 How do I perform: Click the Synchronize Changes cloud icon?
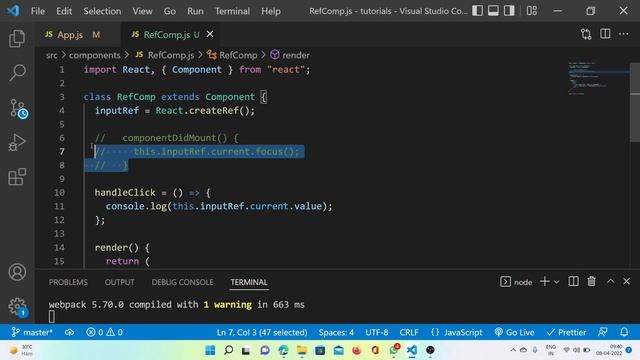pos(69,332)
